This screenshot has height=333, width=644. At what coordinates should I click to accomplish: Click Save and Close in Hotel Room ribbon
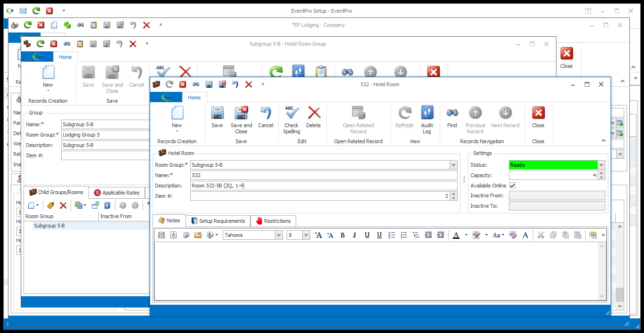(x=241, y=120)
